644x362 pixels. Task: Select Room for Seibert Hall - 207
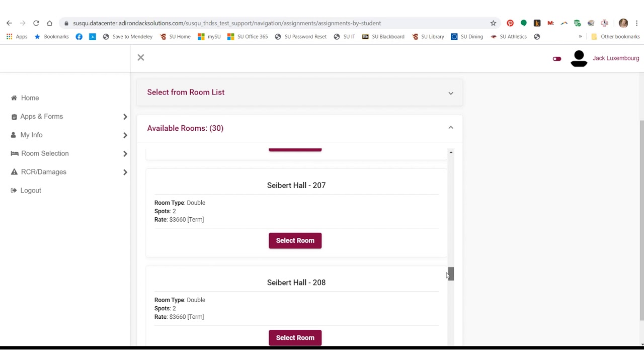(295, 240)
